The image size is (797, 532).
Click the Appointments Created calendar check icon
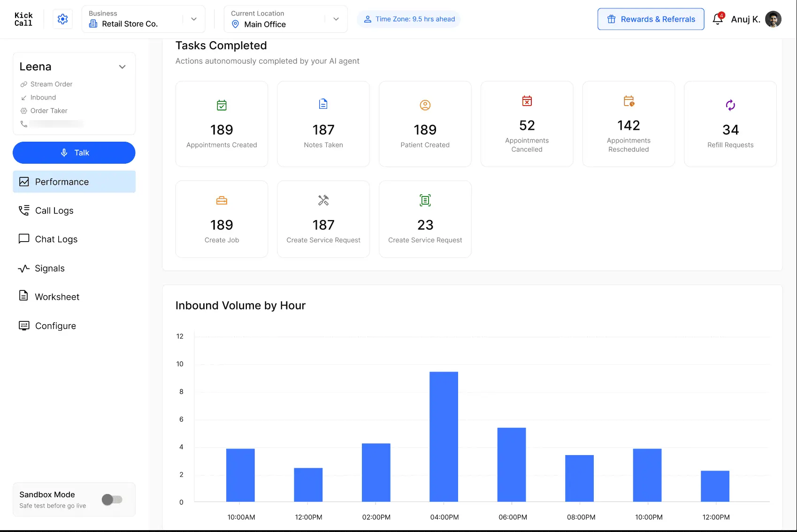point(222,105)
